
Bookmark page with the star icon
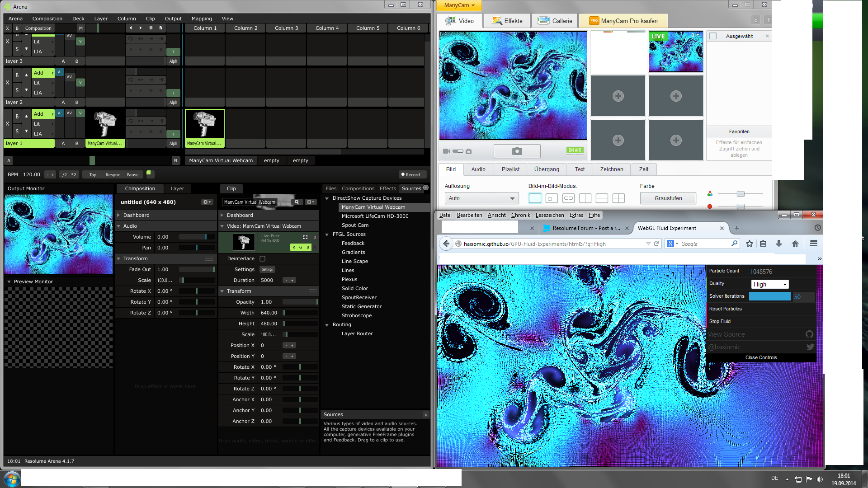point(750,244)
